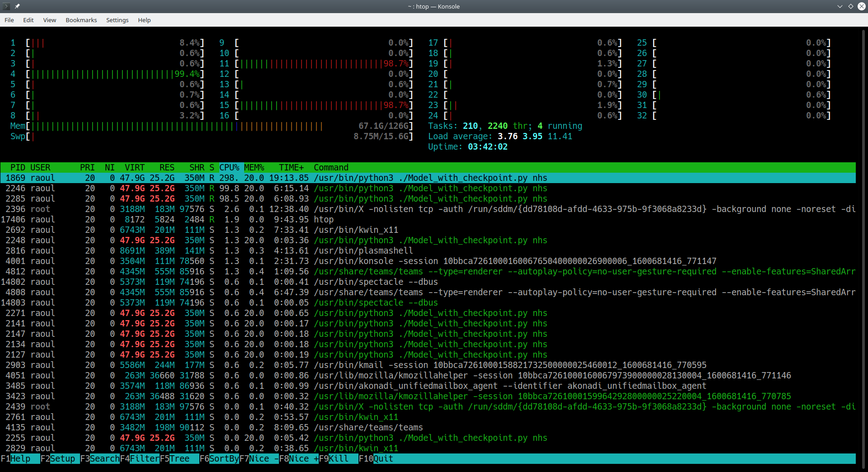Open the Edit menu
The height and width of the screenshot is (472, 868).
(x=28, y=20)
